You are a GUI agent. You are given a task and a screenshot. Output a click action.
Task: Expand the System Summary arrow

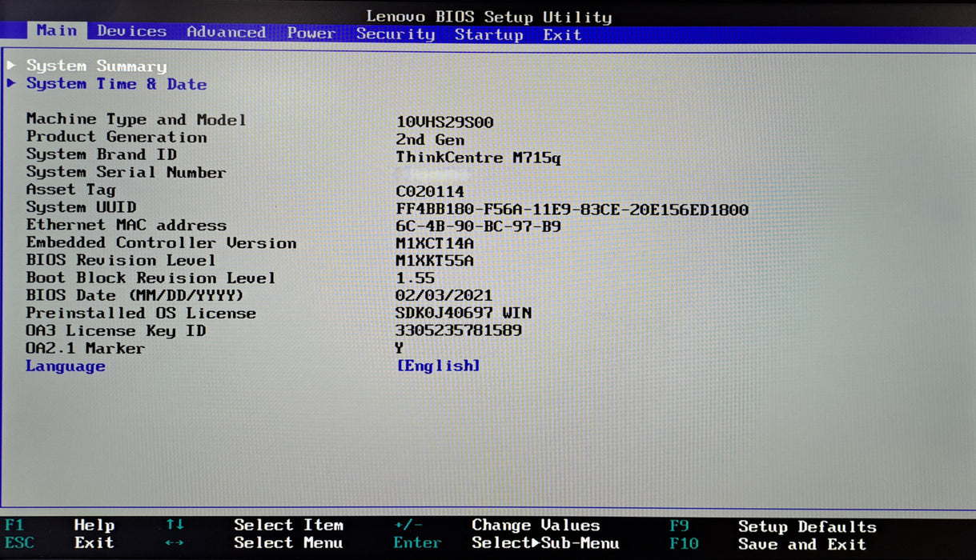click(x=11, y=65)
